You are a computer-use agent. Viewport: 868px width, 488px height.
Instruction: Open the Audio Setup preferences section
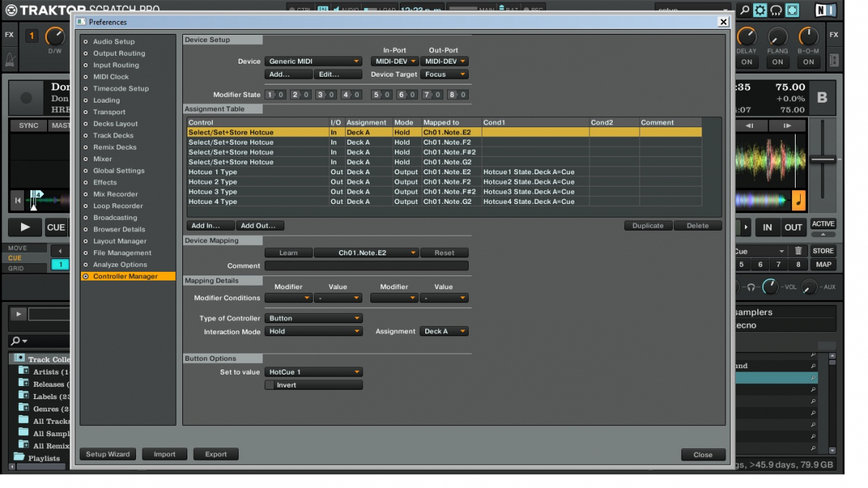pyautogui.click(x=114, y=42)
